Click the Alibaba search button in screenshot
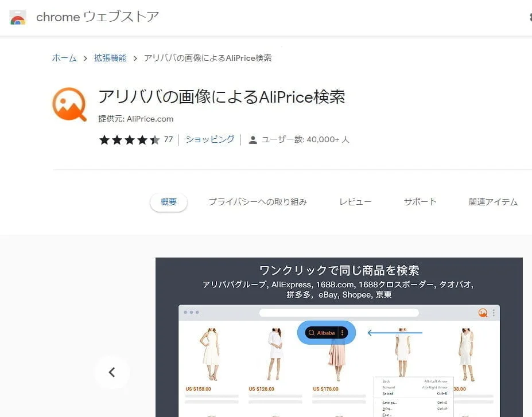The width and height of the screenshot is (532, 417). [x=322, y=333]
